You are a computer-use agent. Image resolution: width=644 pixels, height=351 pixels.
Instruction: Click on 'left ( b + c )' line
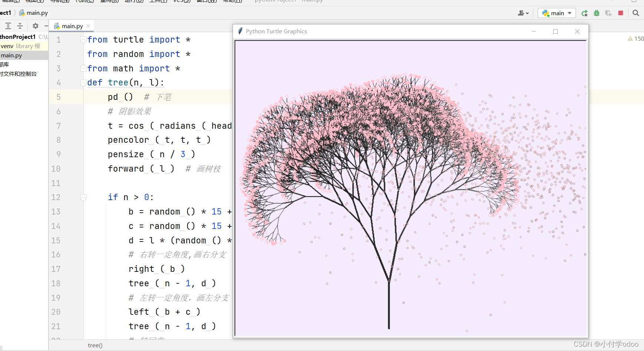pyautogui.click(x=164, y=312)
